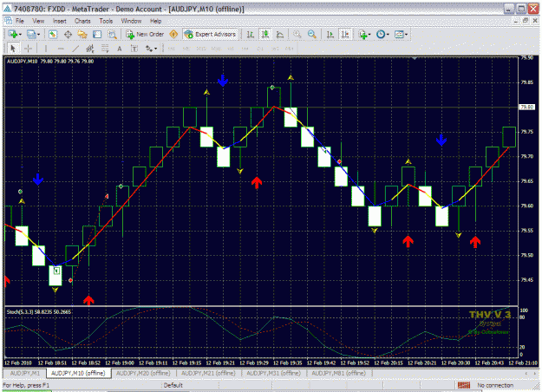
Task: Switch to candlestick chart display
Action: click(265, 34)
